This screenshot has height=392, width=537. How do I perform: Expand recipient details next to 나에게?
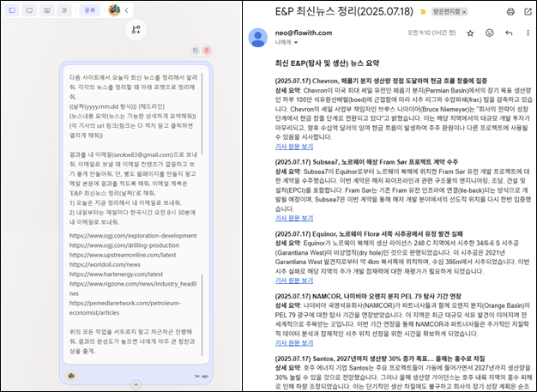[x=296, y=42]
